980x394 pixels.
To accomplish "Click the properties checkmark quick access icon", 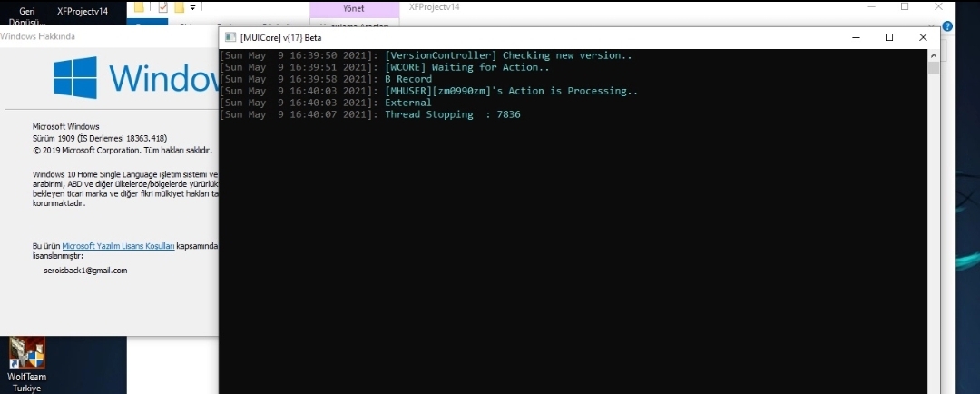I will coord(163,7).
